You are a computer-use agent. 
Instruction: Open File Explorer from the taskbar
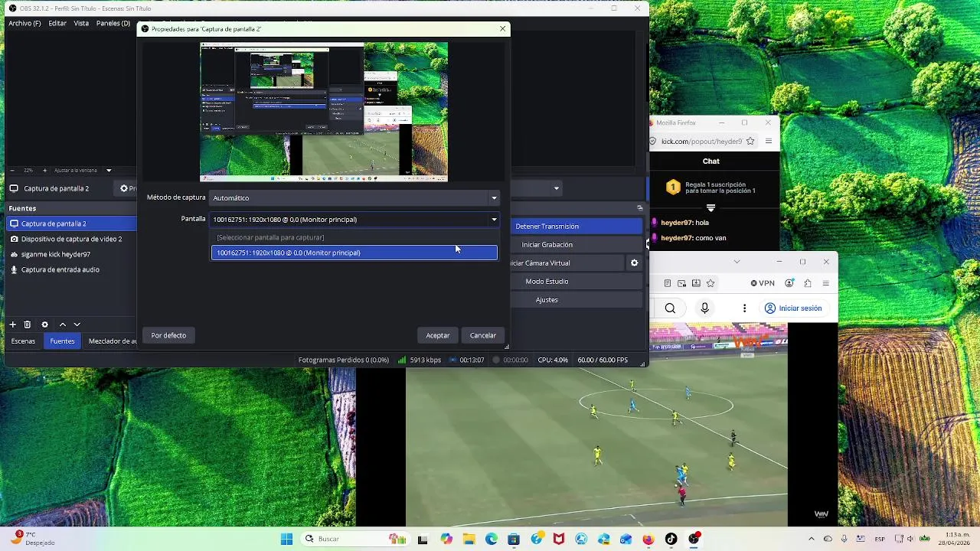[469, 539]
